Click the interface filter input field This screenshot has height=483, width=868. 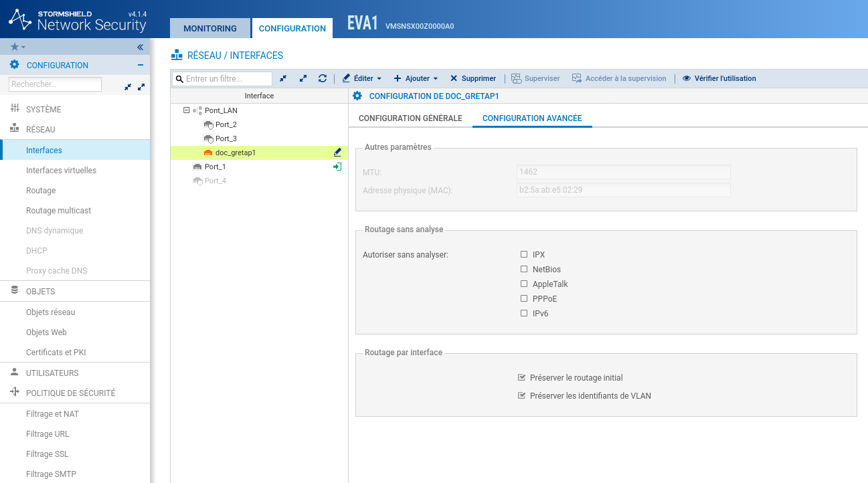[x=228, y=79]
